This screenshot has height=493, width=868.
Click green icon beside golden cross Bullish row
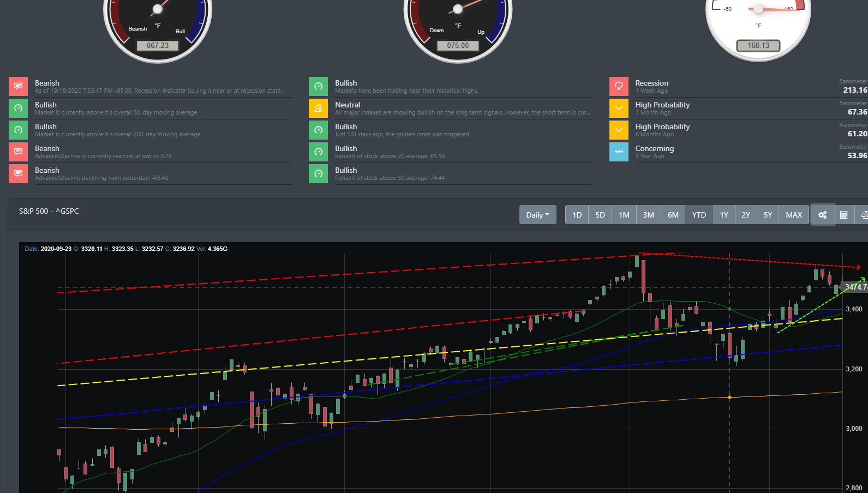(x=318, y=130)
